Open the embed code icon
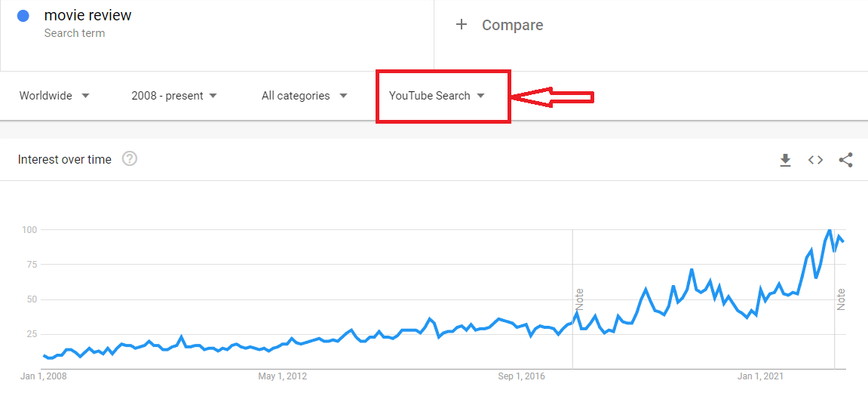Screen dimensions: 868x405 point(815,160)
